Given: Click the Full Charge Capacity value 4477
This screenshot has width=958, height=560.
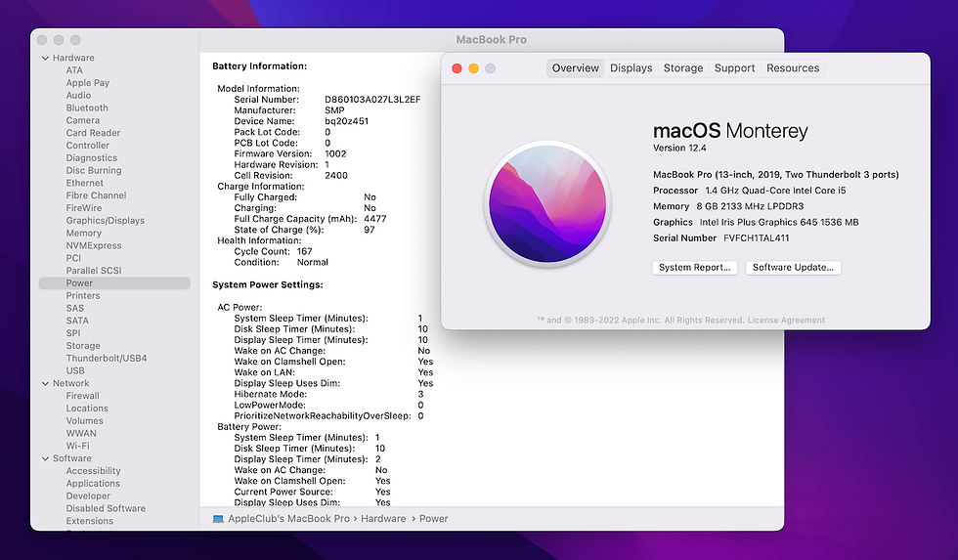Looking at the screenshot, I should pos(374,219).
